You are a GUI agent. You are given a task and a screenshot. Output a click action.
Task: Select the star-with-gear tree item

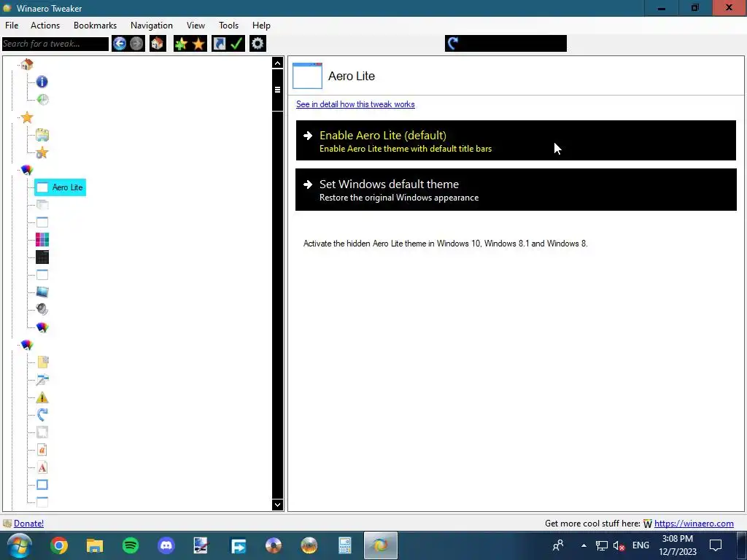click(x=42, y=152)
